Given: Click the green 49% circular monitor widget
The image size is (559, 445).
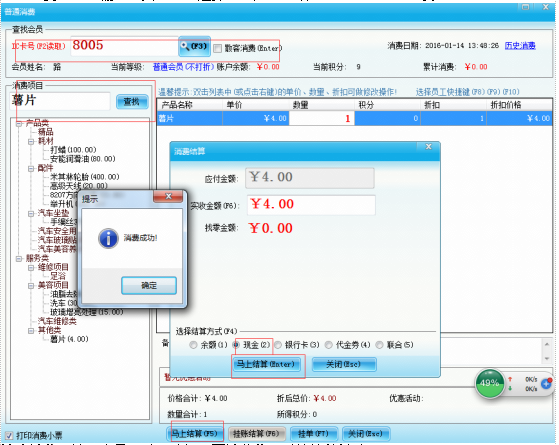Looking at the screenshot, I should coord(489,383).
